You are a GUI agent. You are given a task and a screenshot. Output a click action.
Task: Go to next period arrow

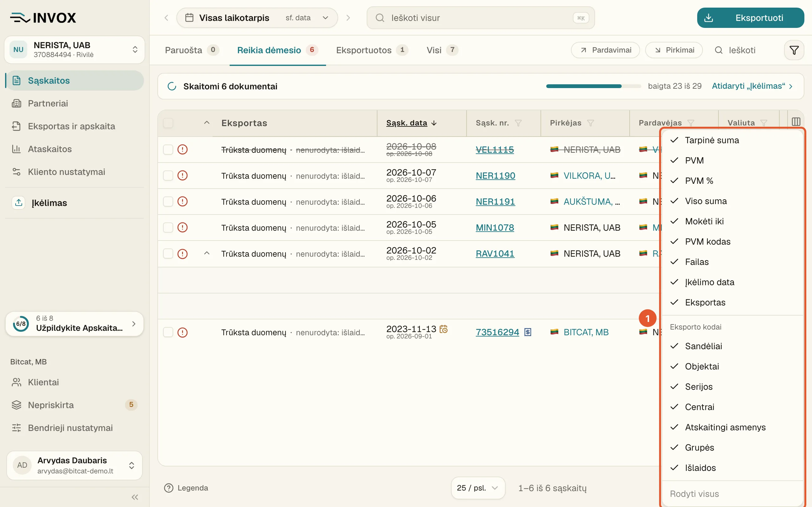pos(348,18)
